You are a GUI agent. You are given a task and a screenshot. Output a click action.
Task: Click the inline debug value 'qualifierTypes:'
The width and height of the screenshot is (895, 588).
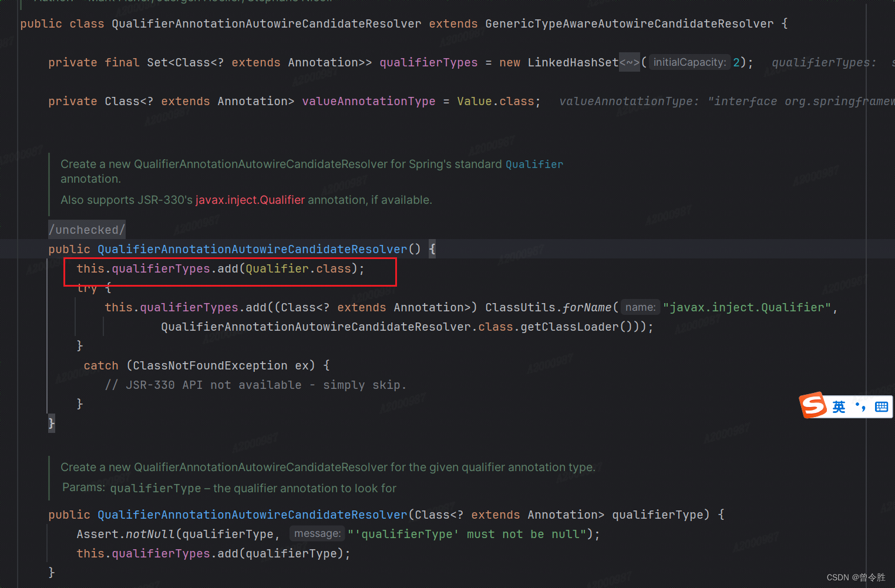(824, 62)
